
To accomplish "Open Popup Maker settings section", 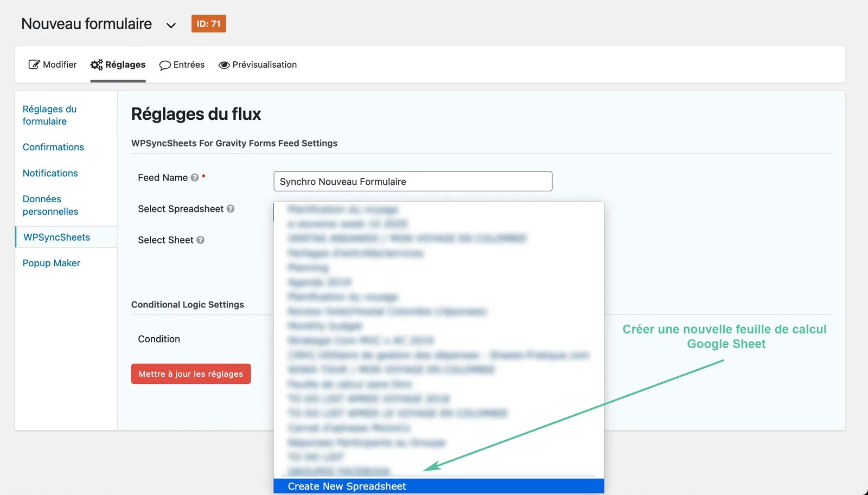I will 51,262.
